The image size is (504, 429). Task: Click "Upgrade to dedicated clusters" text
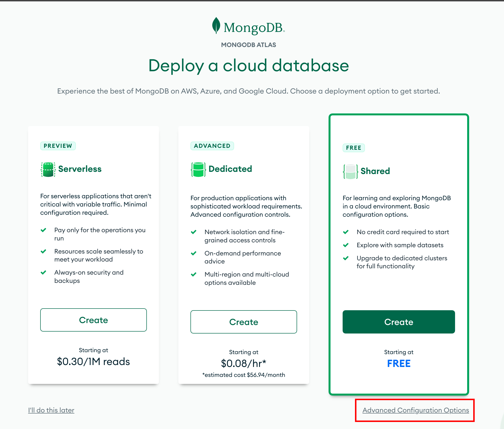point(402,262)
